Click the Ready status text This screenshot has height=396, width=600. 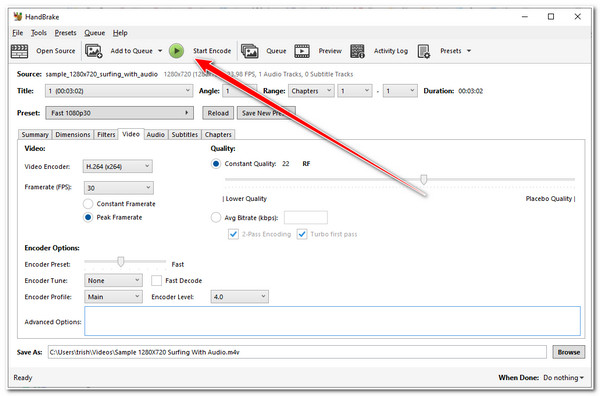[23, 378]
